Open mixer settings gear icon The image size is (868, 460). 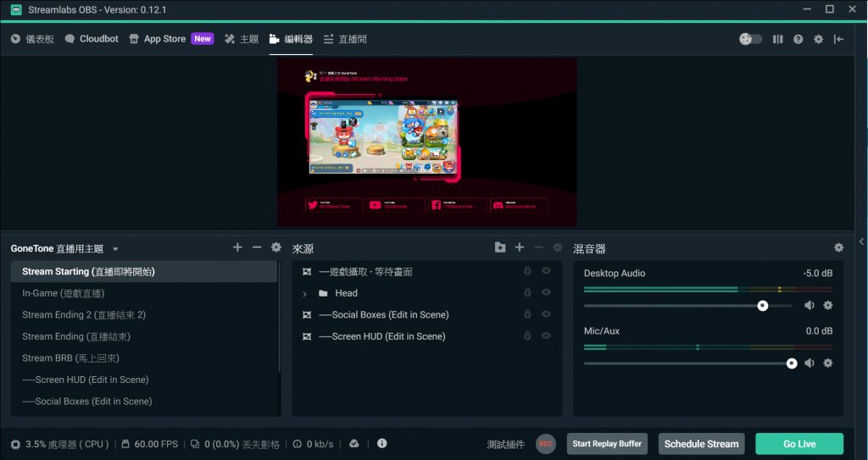838,247
